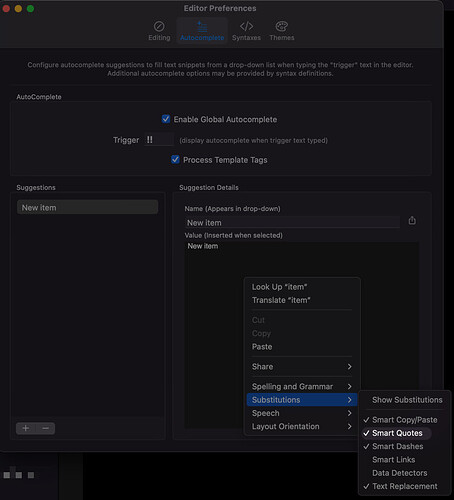Open the Speech submenu
Viewport: 454px width, 500px height.
click(302, 413)
